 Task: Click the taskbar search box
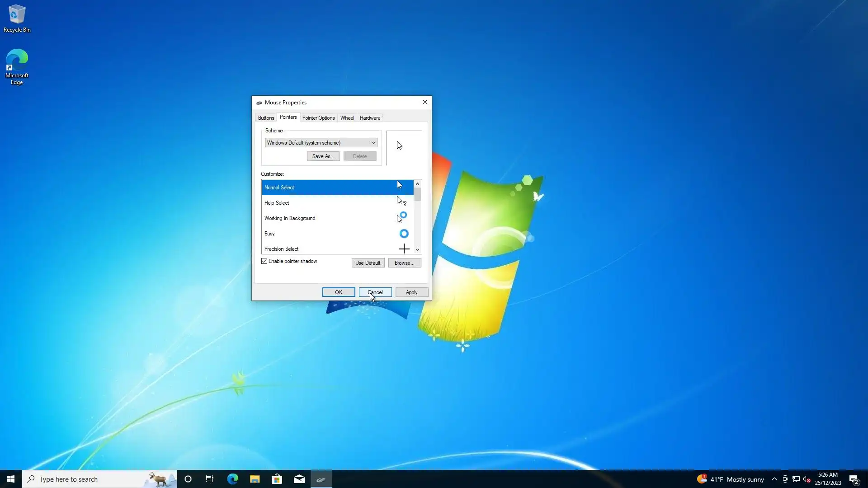[90, 479]
